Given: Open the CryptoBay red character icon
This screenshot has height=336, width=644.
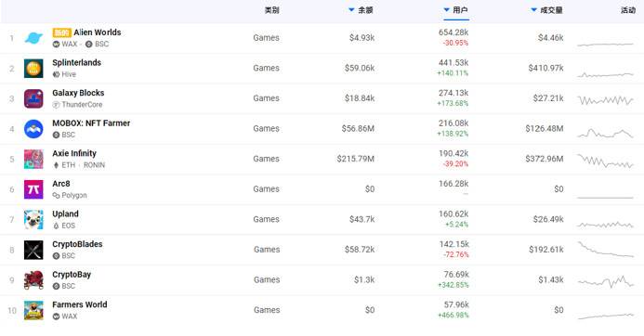Looking at the screenshot, I should pyautogui.click(x=33, y=280).
